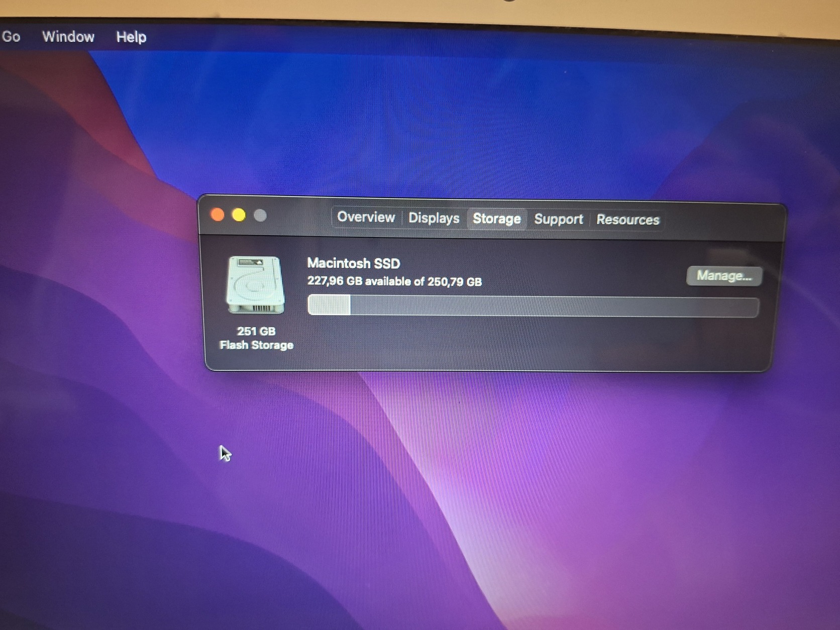Switch to the Displays tab
840x630 pixels.
click(x=434, y=218)
